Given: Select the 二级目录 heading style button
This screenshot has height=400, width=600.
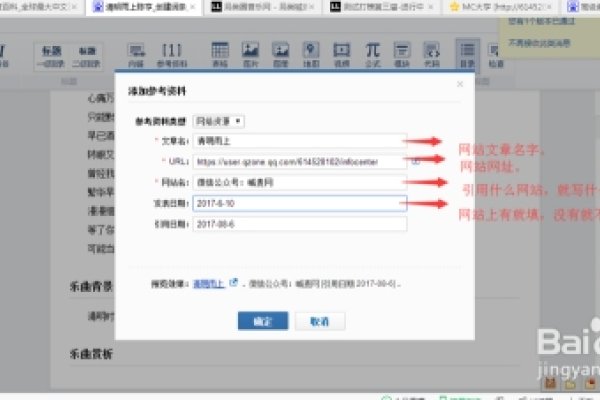Looking at the screenshot, I should (x=90, y=54).
